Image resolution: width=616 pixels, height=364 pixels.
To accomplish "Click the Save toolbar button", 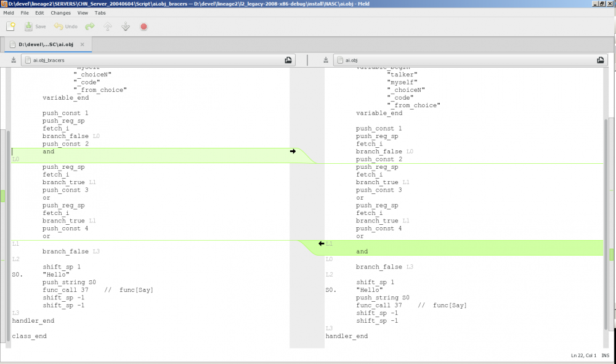I will (35, 26).
